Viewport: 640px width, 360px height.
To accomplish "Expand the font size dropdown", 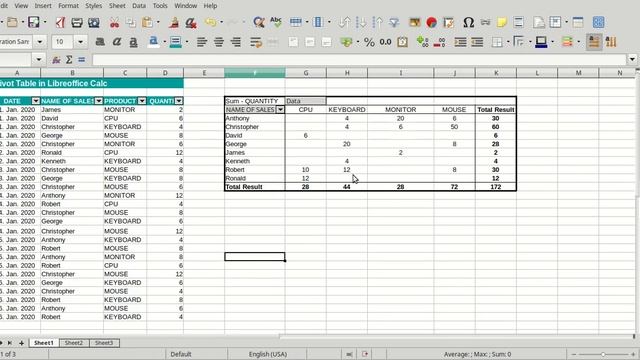I will [80, 42].
